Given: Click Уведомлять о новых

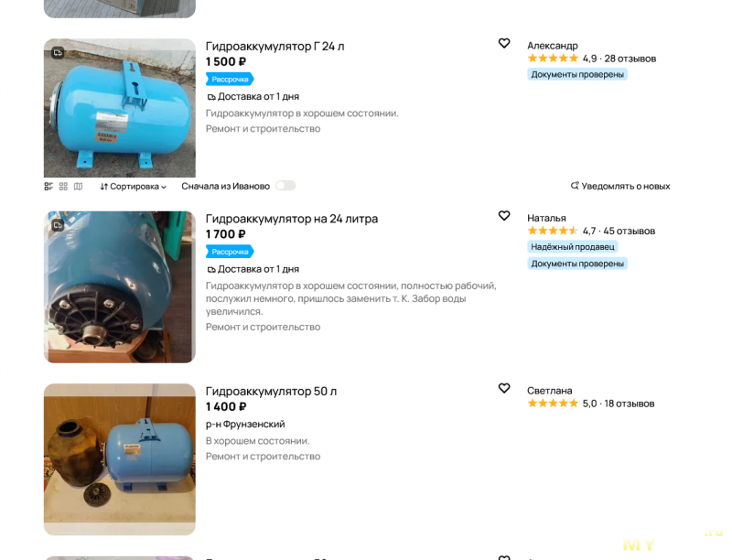Looking at the screenshot, I should point(620,186).
